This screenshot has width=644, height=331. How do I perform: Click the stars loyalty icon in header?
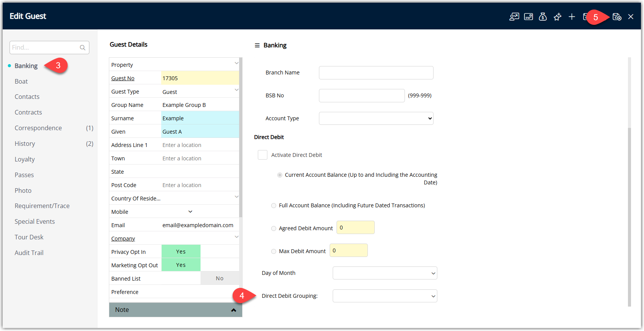point(557,17)
